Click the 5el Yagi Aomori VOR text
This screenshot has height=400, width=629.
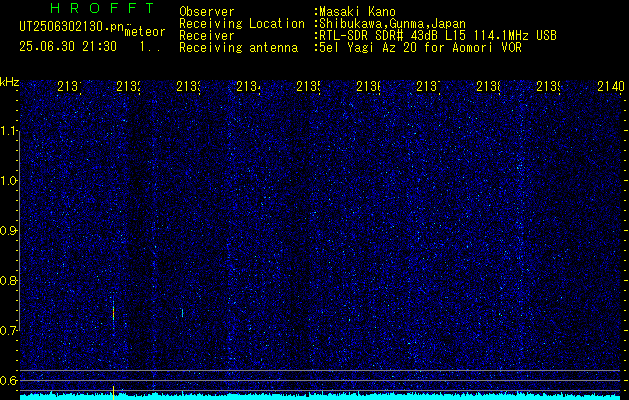pyautogui.click(x=420, y=48)
